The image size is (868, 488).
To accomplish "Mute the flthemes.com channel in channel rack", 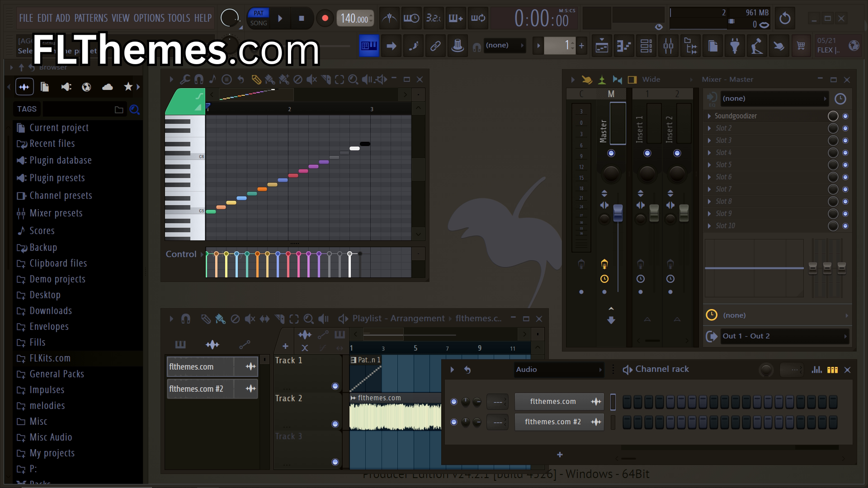I will [x=454, y=402].
